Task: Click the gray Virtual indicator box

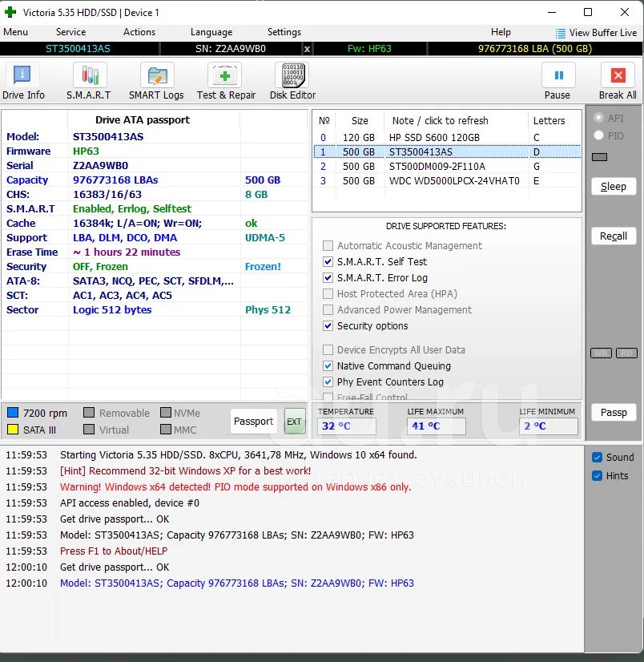Action: [89, 430]
